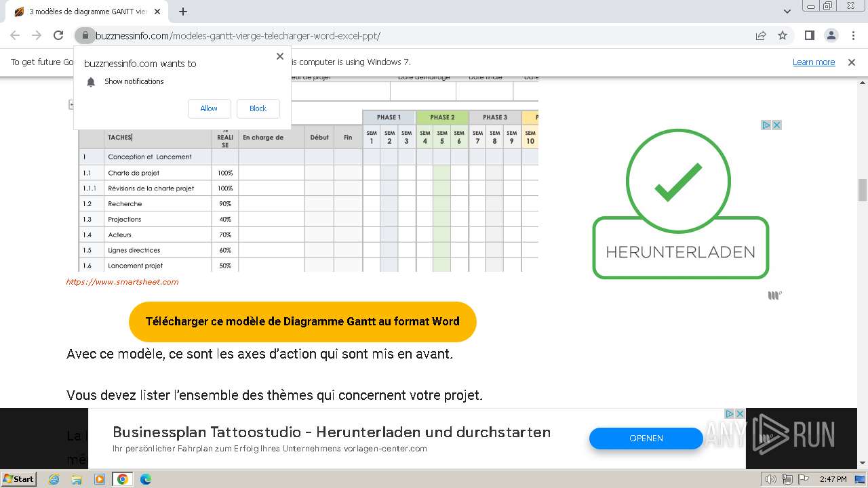
Task: Click the Herunterladen checkmark ad
Action: (680, 203)
